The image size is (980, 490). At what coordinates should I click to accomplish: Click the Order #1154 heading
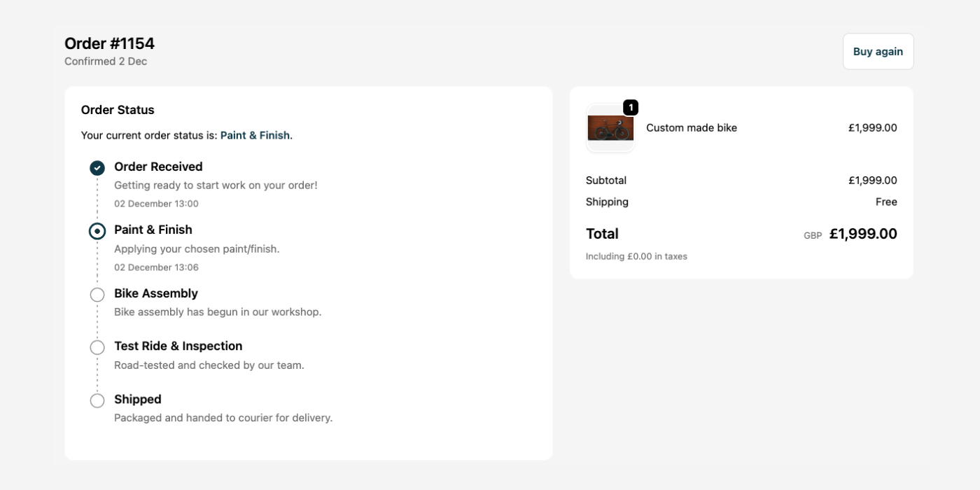coord(109,43)
